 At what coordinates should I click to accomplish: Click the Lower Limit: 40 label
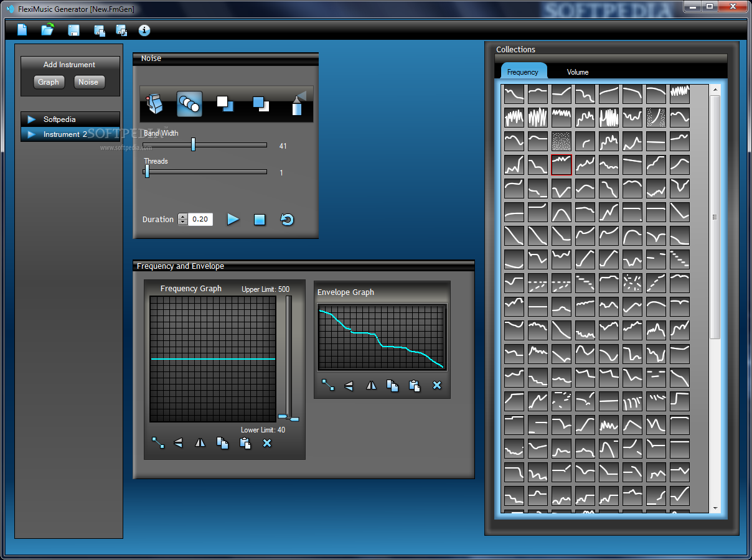pyautogui.click(x=263, y=430)
